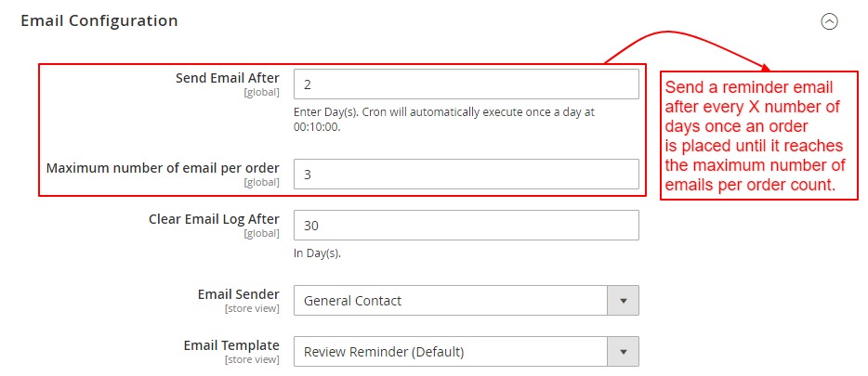
Task: Click the Email Template dropdown arrow button
Action: 623,352
